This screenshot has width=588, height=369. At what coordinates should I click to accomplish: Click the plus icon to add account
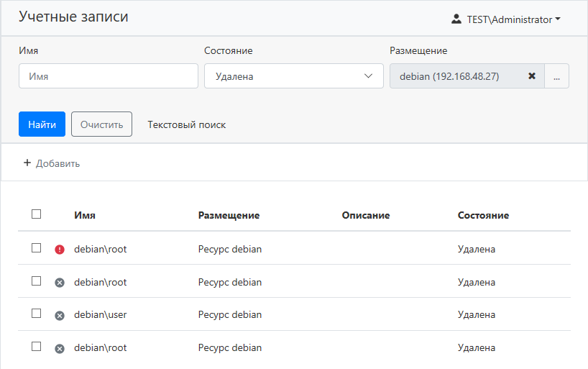point(27,163)
